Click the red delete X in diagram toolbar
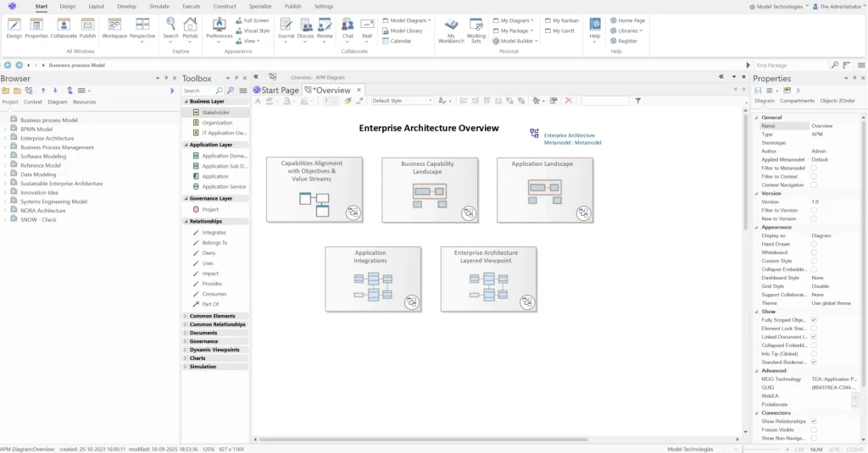Screen dimensions: 868x453 [568, 101]
